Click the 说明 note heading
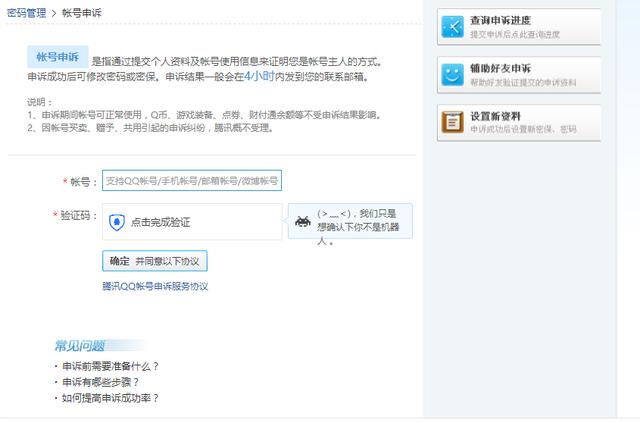 click(x=40, y=102)
